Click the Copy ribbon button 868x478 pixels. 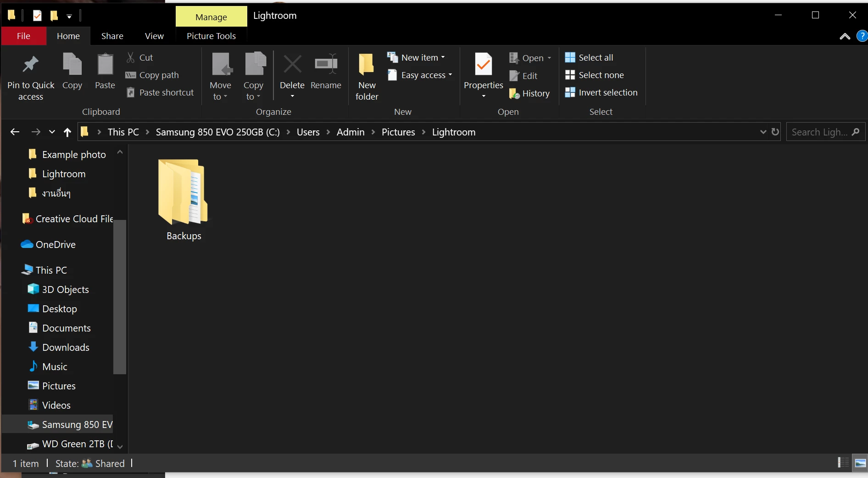(72, 71)
